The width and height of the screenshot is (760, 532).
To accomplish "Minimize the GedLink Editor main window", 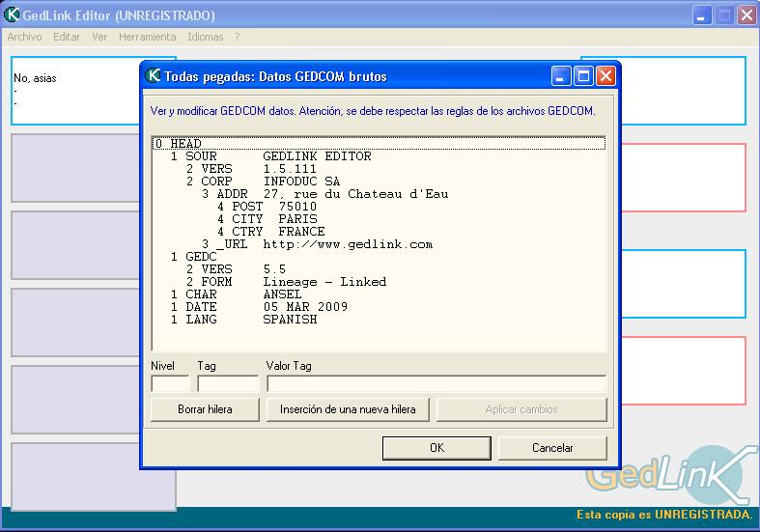I will click(x=701, y=15).
